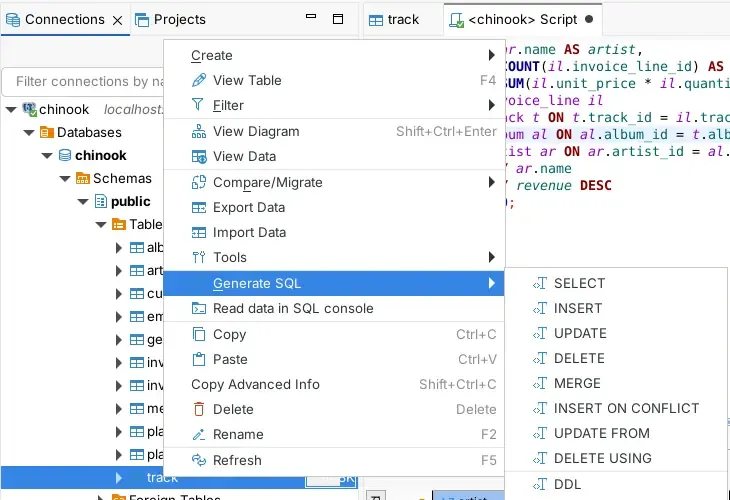Click the View Diagram icon
Screen dimensions: 730x500
pyautogui.click(x=199, y=131)
